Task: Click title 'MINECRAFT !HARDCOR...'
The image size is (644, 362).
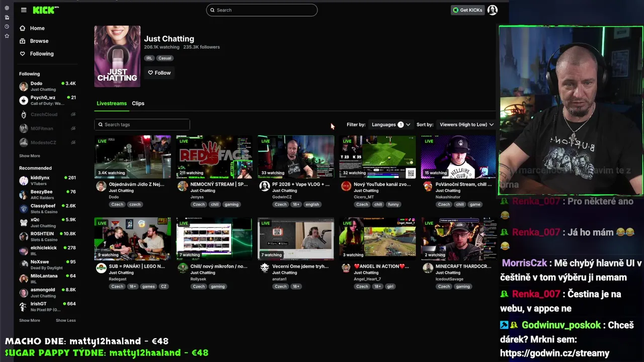Action: pyautogui.click(x=463, y=266)
